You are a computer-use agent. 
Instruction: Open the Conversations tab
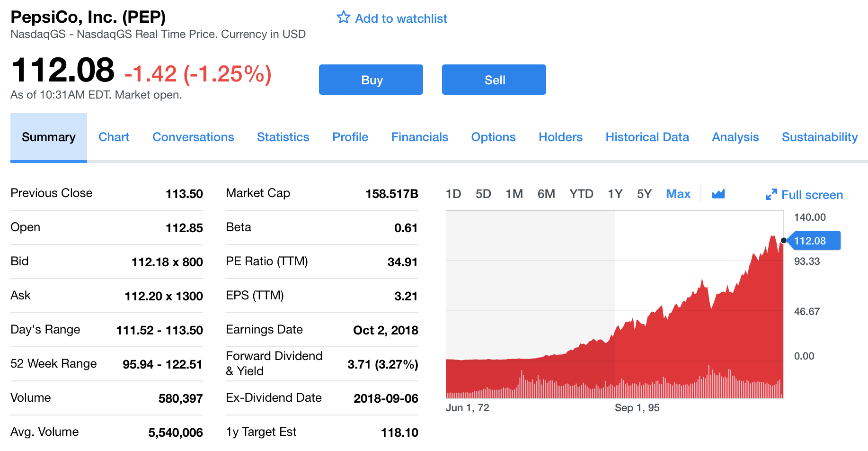[x=193, y=137]
